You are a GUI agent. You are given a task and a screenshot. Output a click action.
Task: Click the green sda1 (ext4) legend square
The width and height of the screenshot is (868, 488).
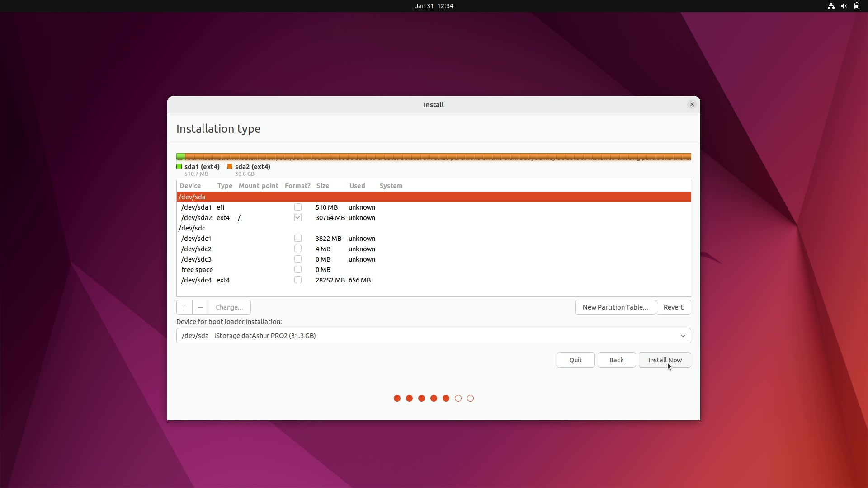[179, 166]
